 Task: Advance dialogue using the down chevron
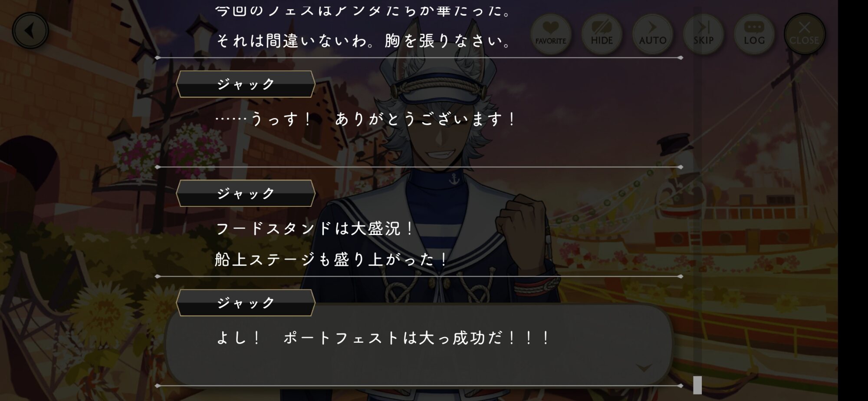(644, 368)
